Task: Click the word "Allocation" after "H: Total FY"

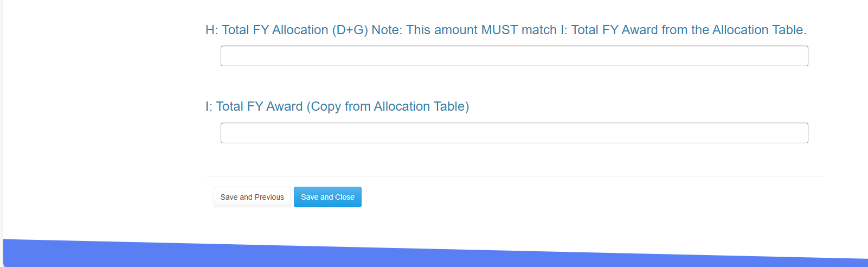Action: [300, 30]
